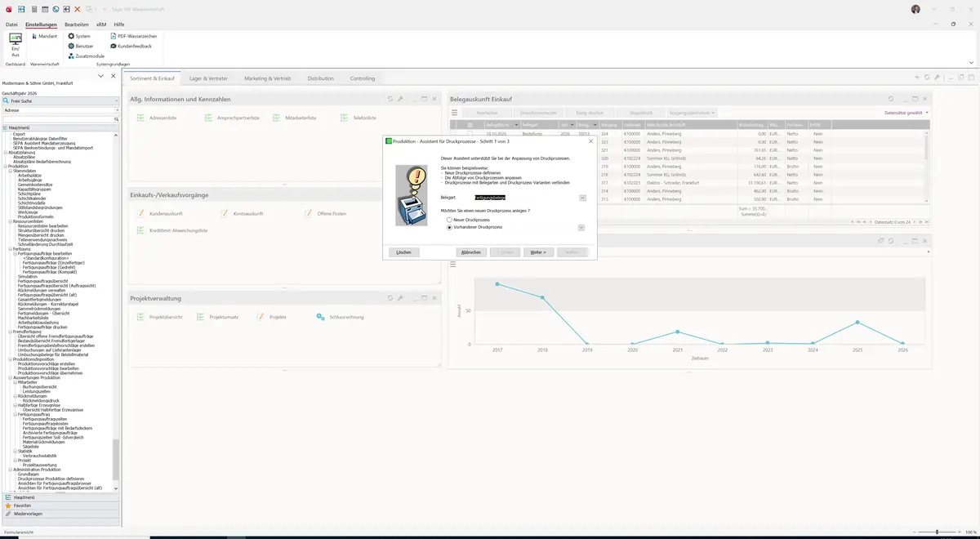Click the calculator icon in quick access toolbar
Image resolution: width=980 pixels, height=539 pixels.
tap(33, 9)
